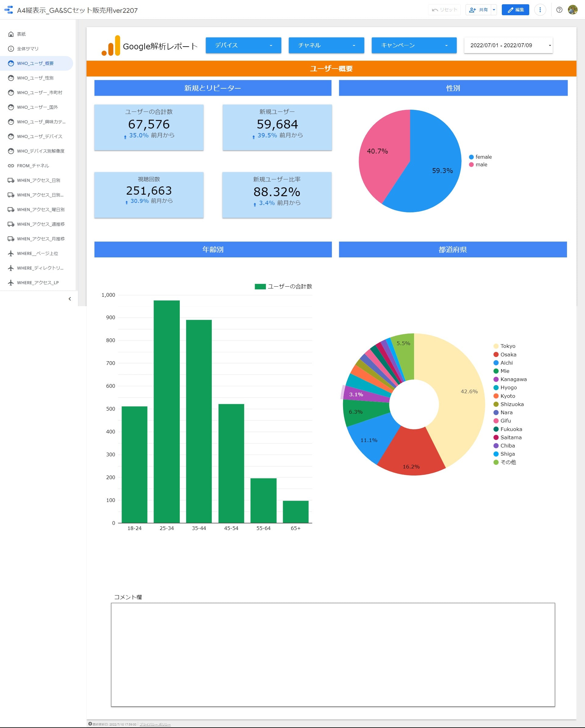Open the チャネル filter dropdown
The height and width of the screenshot is (728, 585).
326,45
